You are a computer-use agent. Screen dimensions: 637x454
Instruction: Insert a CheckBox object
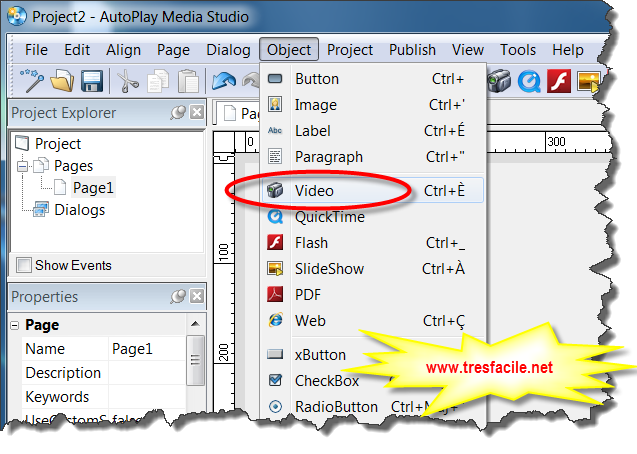point(327,381)
